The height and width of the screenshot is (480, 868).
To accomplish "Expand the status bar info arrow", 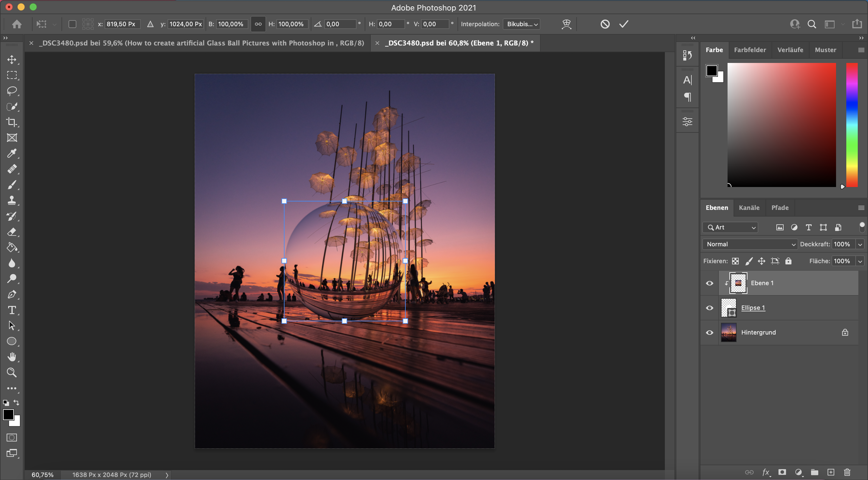I will point(167,475).
